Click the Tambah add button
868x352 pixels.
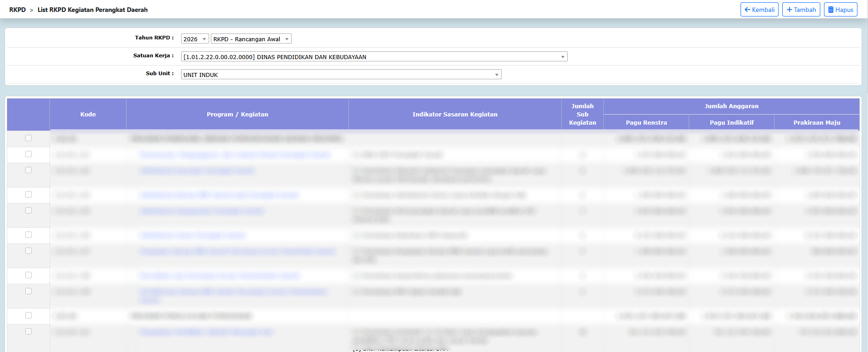coord(801,10)
